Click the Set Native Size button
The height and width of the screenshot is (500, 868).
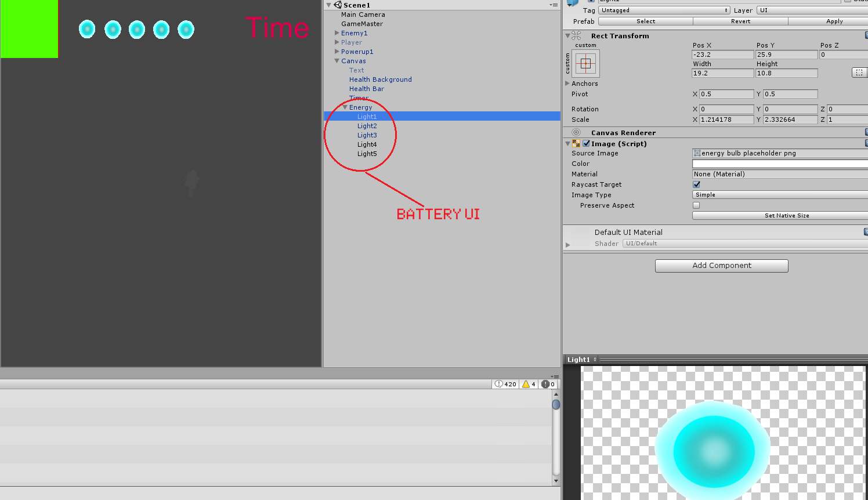[786, 216]
